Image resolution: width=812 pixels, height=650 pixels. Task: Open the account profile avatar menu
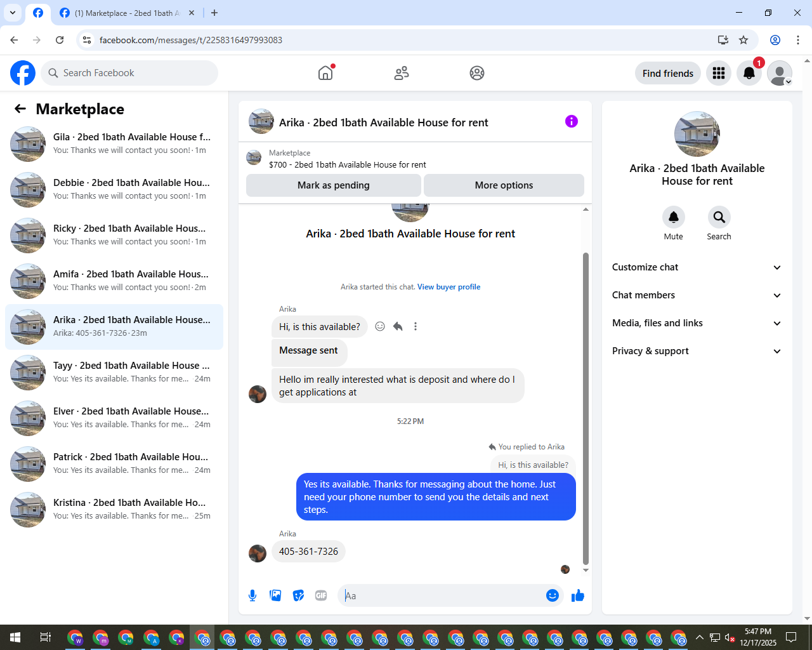tap(780, 73)
